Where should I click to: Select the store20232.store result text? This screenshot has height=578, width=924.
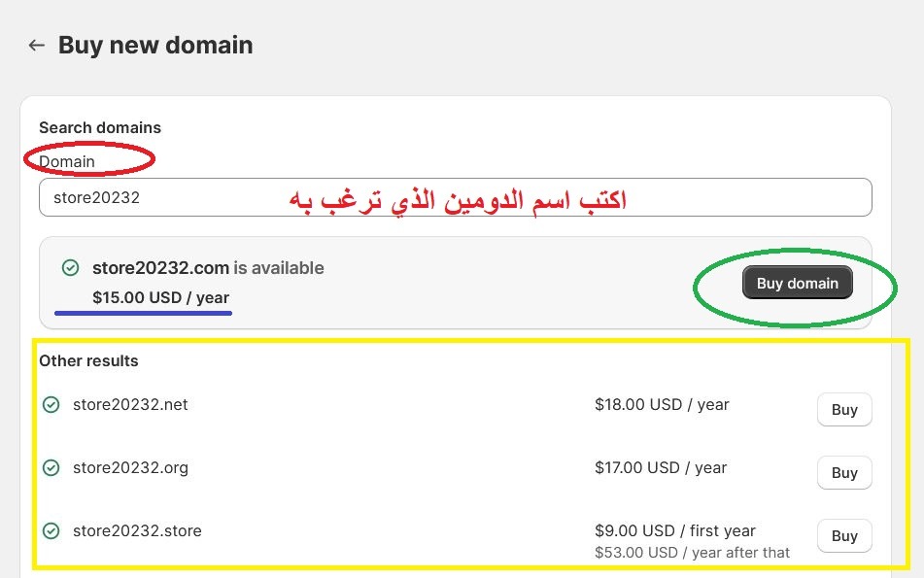tap(137, 530)
